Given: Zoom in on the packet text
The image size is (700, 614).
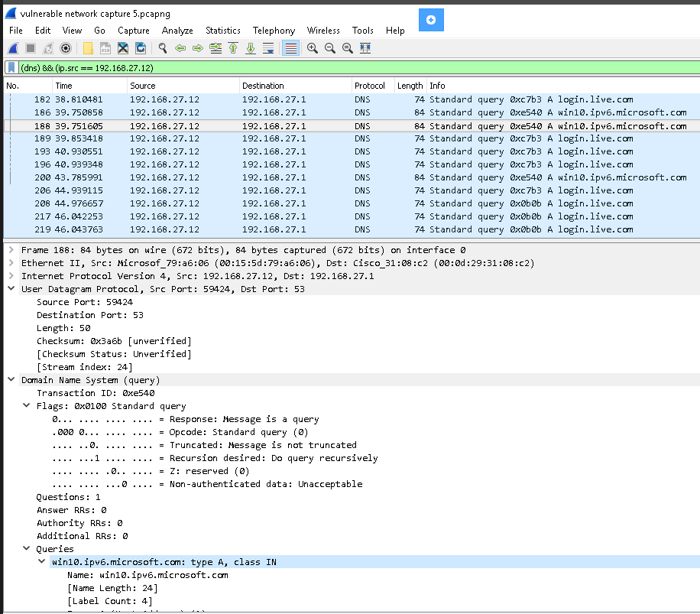Looking at the screenshot, I should (x=313, y=48).
